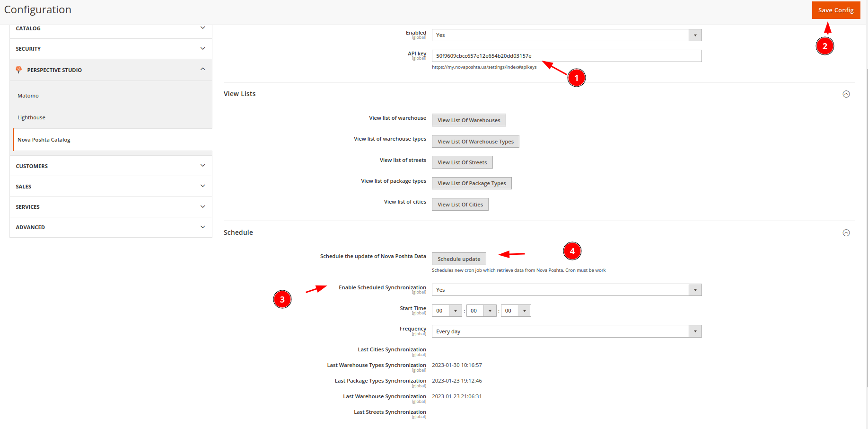The width and height of the screenshot is (868, 429).
Task: Click View List Of Streets button
Action: 462,162
